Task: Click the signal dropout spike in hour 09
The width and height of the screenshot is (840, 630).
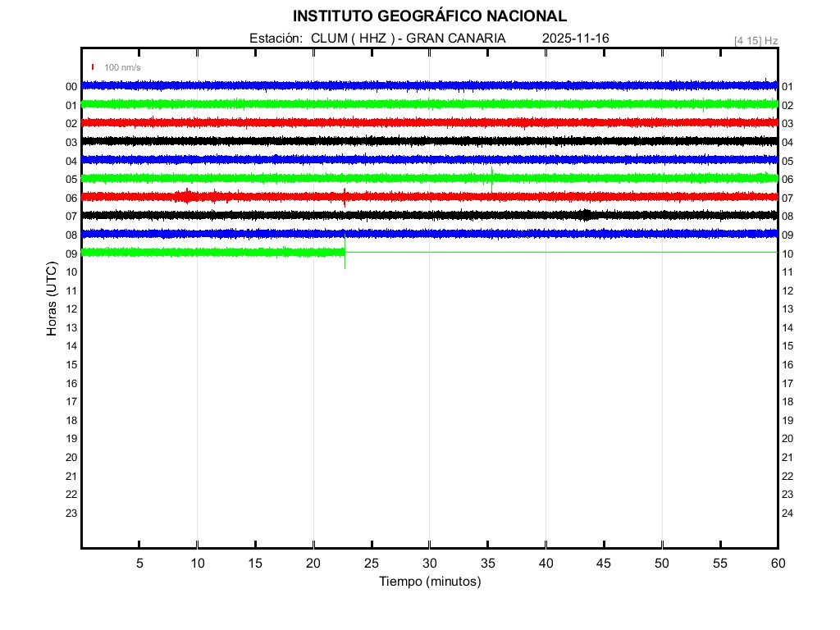Action: 345,253
